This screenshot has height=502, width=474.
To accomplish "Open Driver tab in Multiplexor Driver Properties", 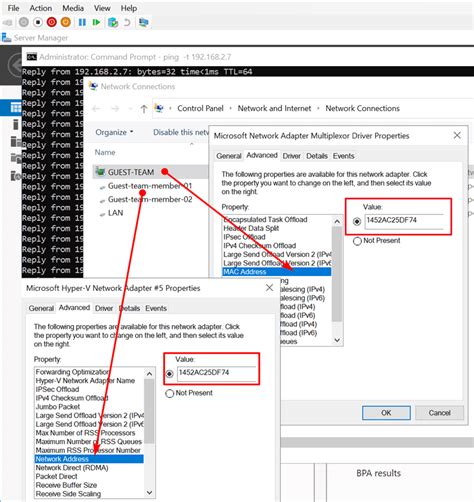I will click(x=291, y=156).
